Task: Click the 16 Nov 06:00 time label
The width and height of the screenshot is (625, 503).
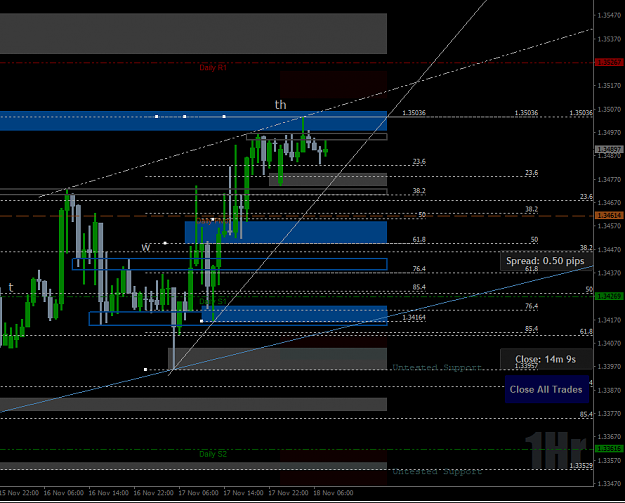Action: (x=64, y=493)
